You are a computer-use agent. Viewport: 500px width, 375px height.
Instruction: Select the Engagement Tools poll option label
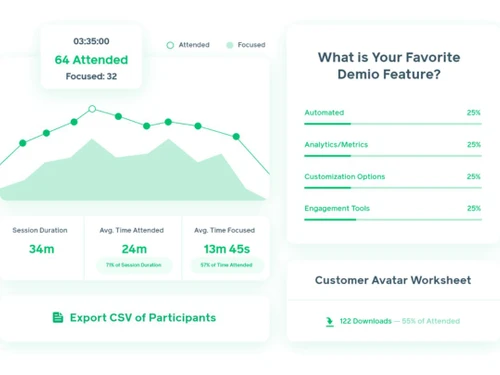point(337,209)
